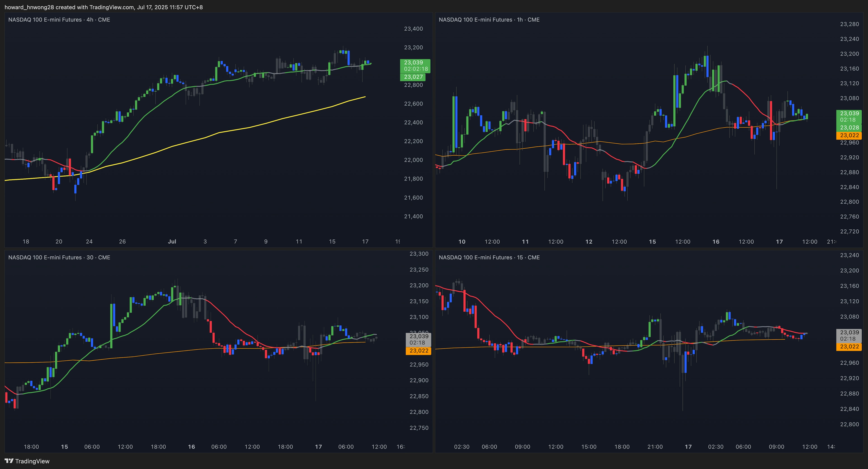This screenshot has height=469, width=868.
Task: Click the '26' date on 4h time axis
Action: 122,241
